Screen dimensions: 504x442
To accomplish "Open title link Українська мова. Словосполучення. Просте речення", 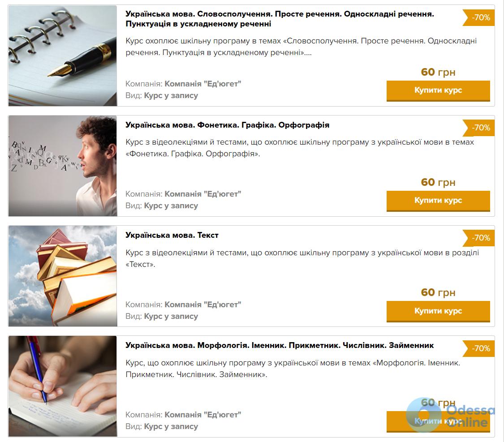I will [280, 19].
